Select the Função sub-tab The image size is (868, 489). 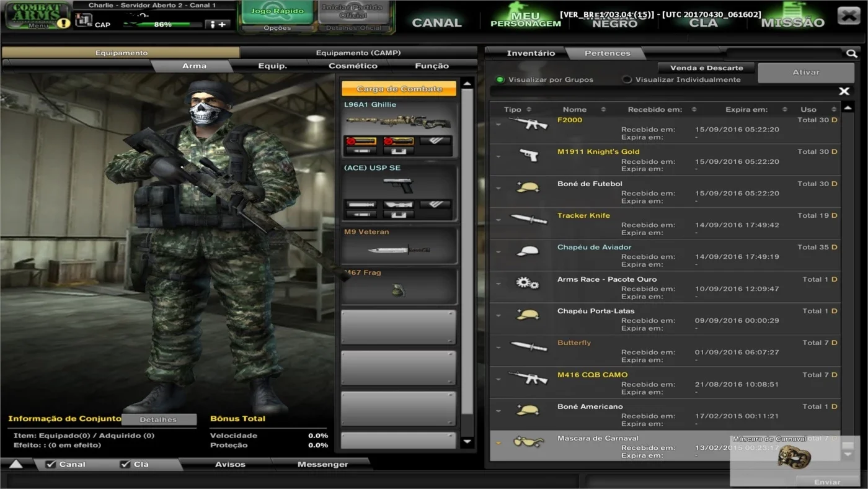pos(432,66)
